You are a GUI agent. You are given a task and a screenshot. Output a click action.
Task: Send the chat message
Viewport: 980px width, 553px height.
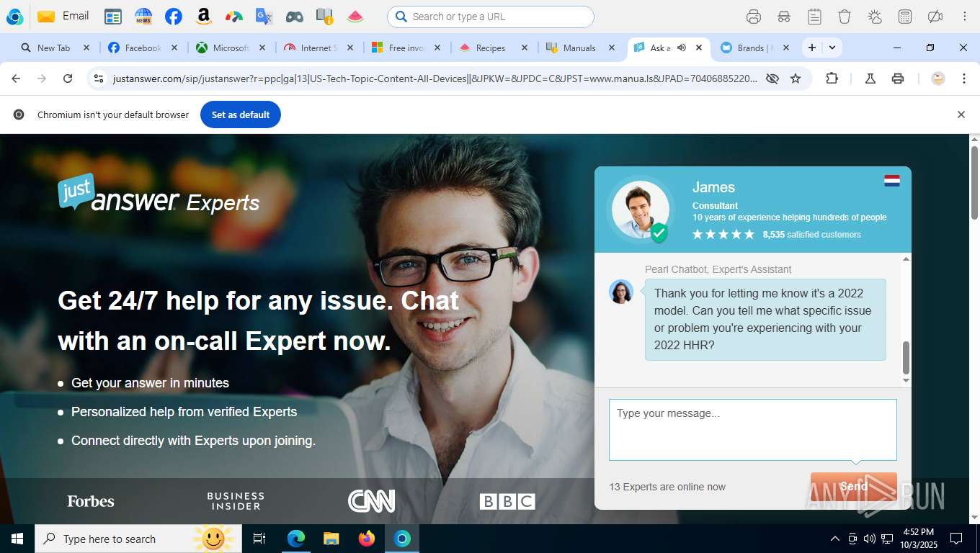click(854, 487)
